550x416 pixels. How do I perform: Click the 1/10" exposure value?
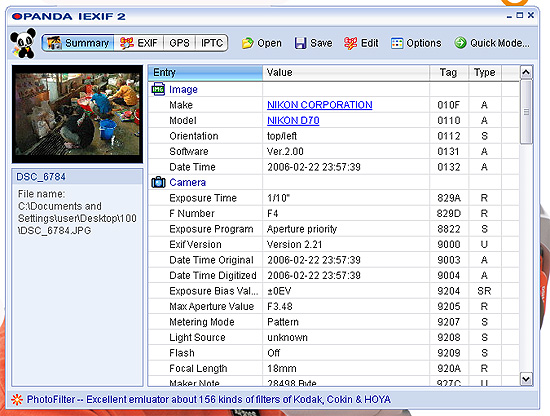(x=278, y=198)
